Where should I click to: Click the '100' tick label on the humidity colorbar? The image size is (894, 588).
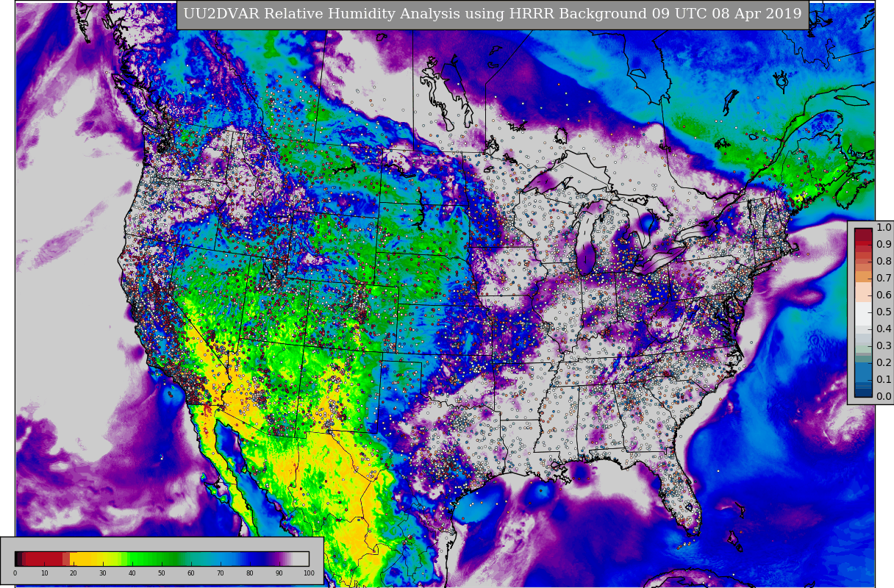(309, 573)
